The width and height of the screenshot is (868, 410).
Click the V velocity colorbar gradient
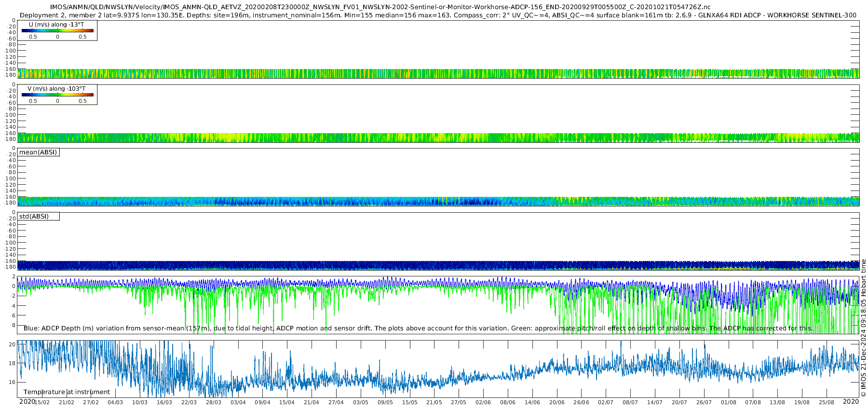point(57,95)
